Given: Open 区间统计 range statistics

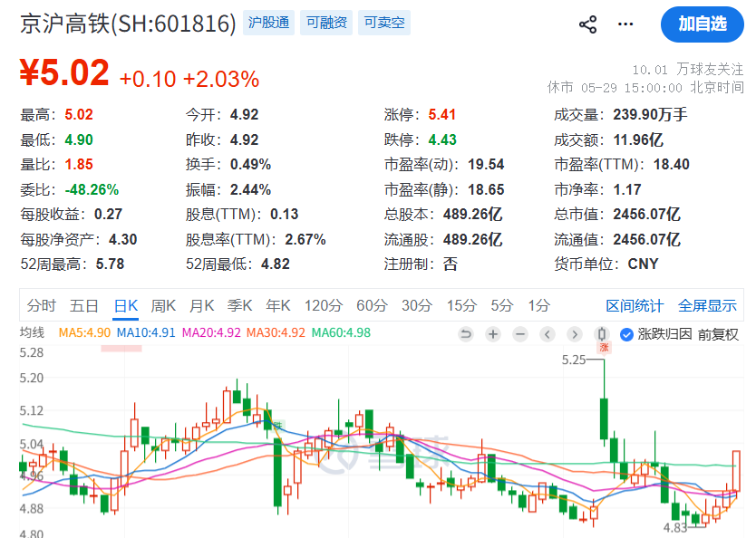Looking at the screenshot, I should coord(635,306).
